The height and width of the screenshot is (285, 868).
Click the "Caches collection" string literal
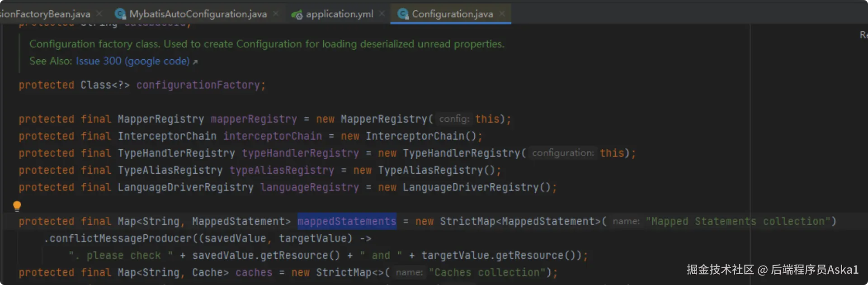(x=487, y=273)
